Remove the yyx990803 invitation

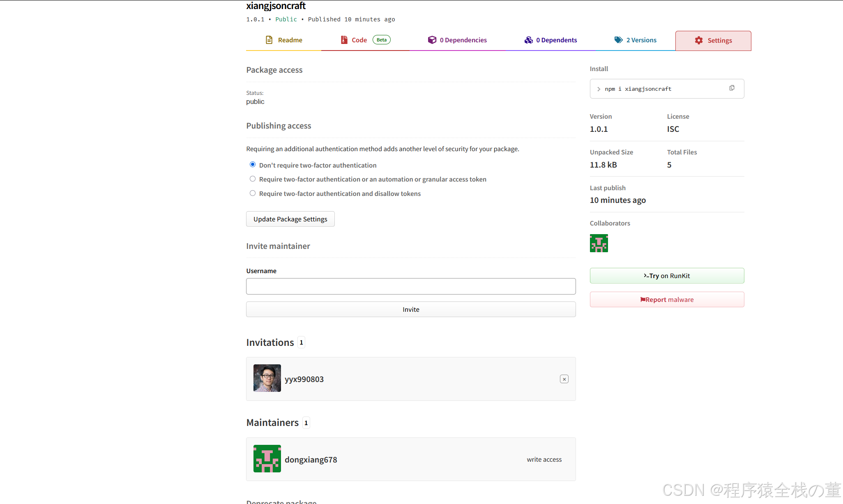(564, 379)
